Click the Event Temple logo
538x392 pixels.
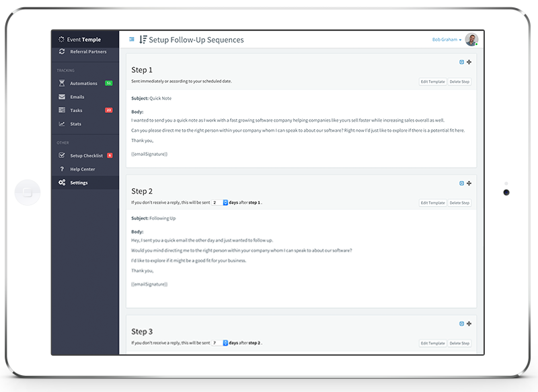(79, 40)
